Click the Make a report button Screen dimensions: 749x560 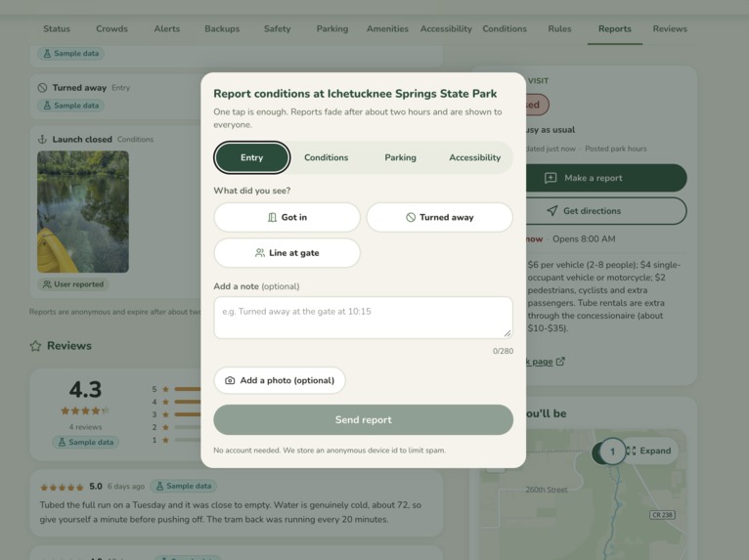(x=606, y=178)
